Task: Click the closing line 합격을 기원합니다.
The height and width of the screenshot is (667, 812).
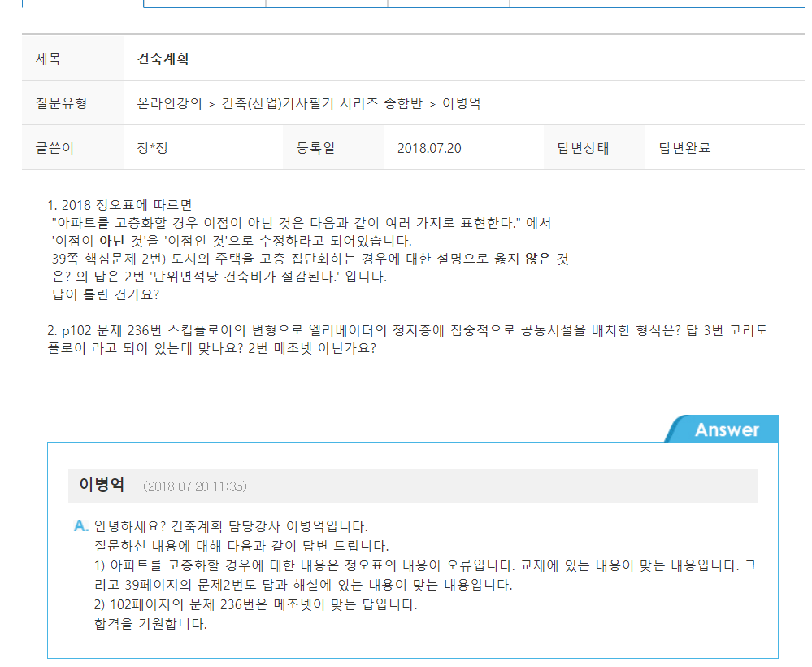Action: pos(150,624)
